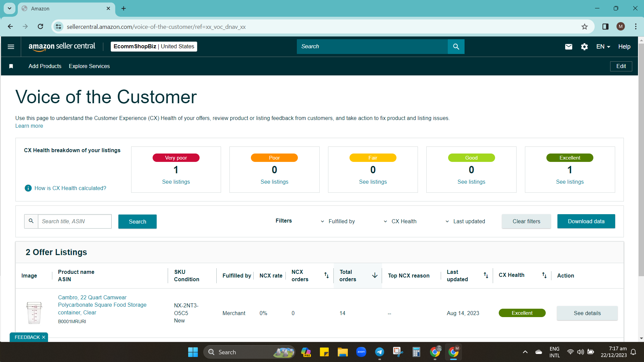Sort by Last updated column arrows
The image size is (644, 362).
tap(486, 275)
